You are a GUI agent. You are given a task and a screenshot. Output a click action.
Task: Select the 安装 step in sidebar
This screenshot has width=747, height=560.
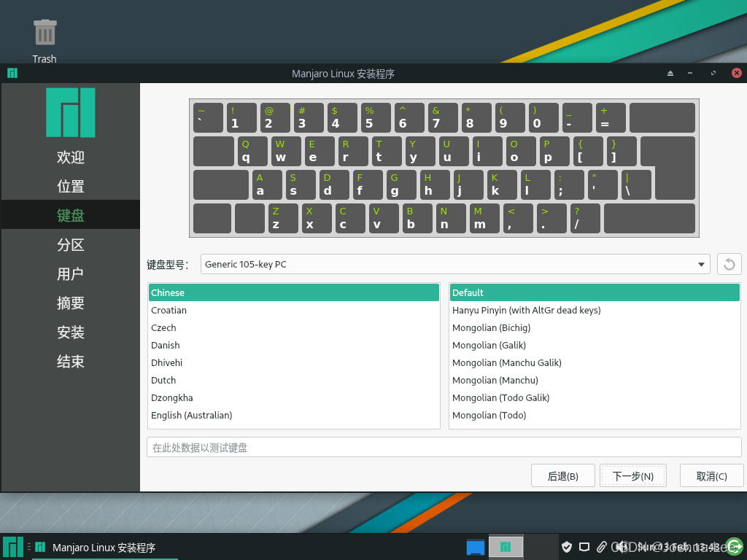point(71,332)
